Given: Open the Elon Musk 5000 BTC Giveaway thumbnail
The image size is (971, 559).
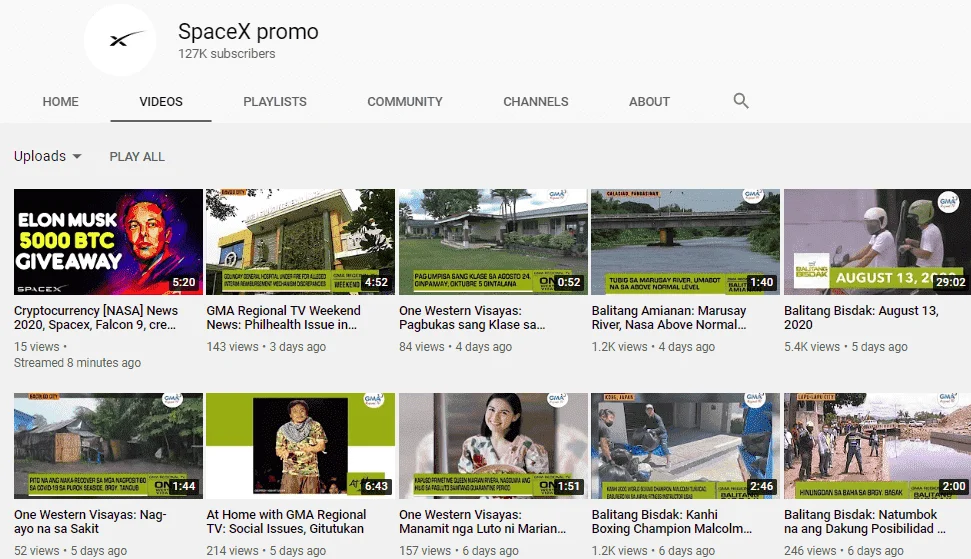Looking at the screenshot, I should [108, 242].
